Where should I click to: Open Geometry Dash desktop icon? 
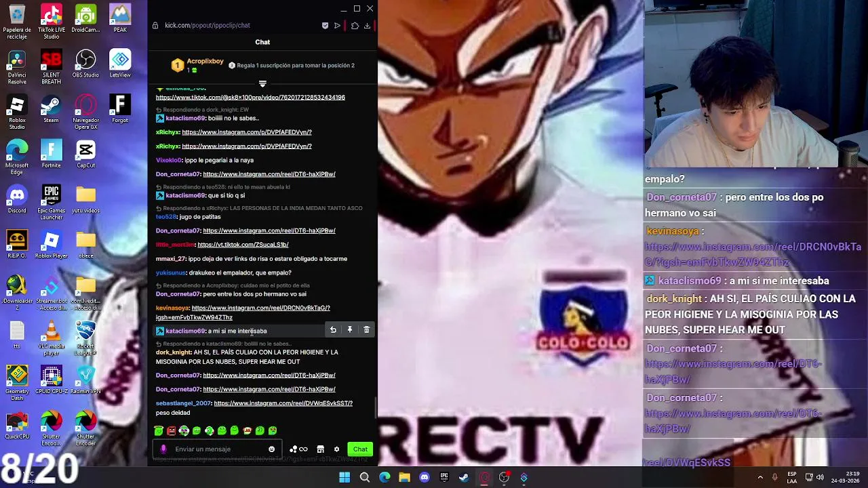pyautogui.click(x=17, y=383)
